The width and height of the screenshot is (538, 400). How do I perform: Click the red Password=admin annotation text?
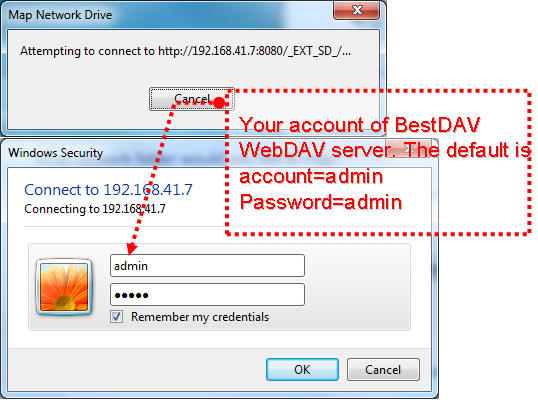[x=320, y=202]
